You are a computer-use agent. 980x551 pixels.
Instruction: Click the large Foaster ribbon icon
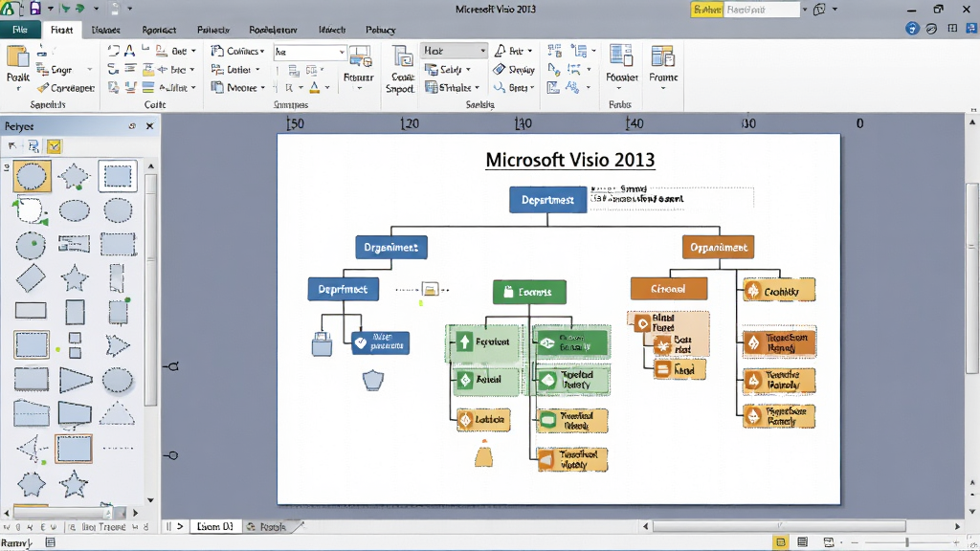pos(620,56)
